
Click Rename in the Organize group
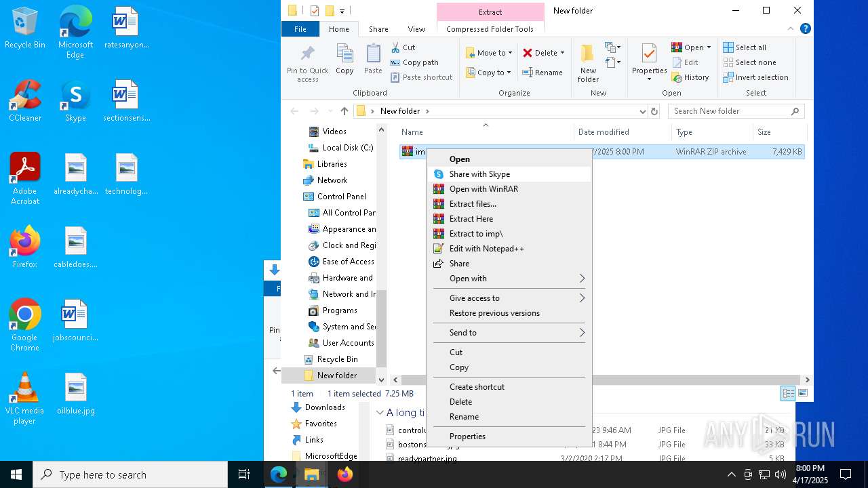point(542,73)
